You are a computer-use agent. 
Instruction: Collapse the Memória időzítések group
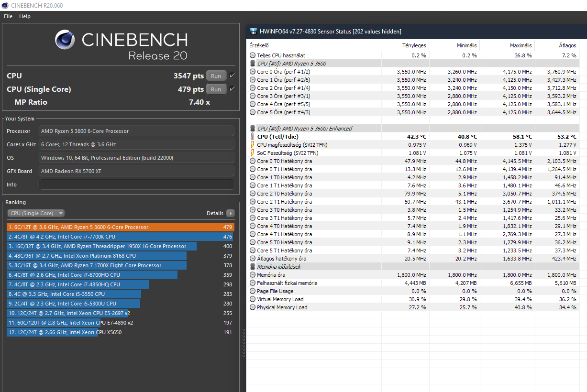pyautogui.click(x=253, y=267)
